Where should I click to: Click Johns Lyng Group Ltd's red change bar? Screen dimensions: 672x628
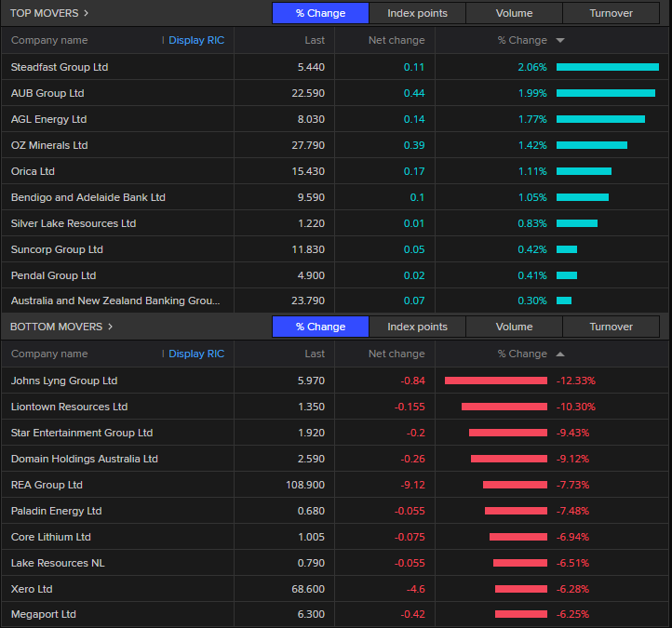point(496,381)
